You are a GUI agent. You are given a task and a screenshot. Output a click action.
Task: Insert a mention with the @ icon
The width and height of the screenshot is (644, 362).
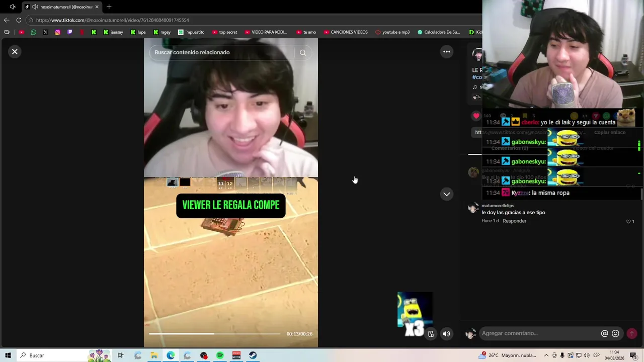604,333
